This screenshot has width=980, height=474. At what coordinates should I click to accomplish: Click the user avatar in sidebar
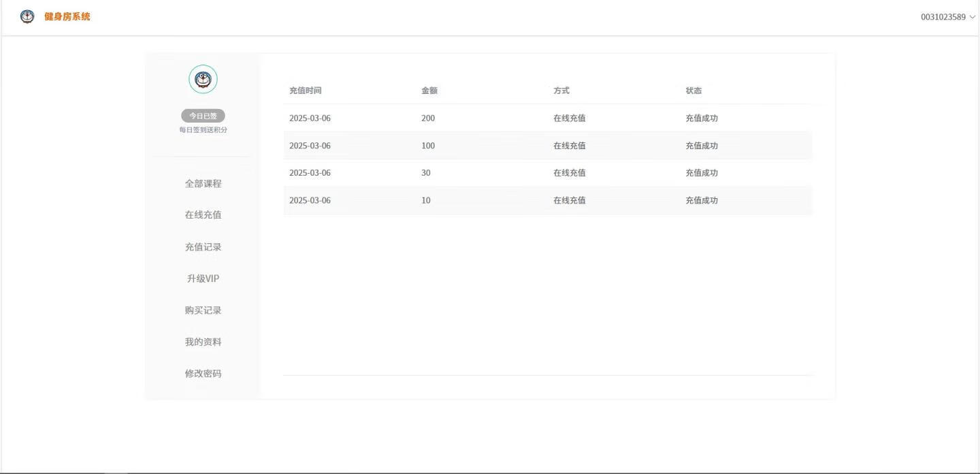coord(203,80)
